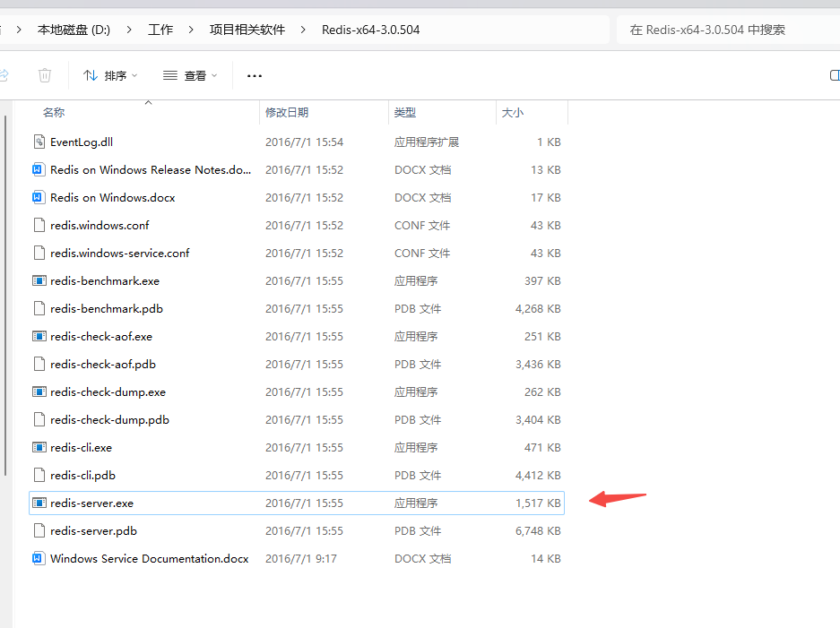Click the application icon beside redis-server.exe

[38, 503]
